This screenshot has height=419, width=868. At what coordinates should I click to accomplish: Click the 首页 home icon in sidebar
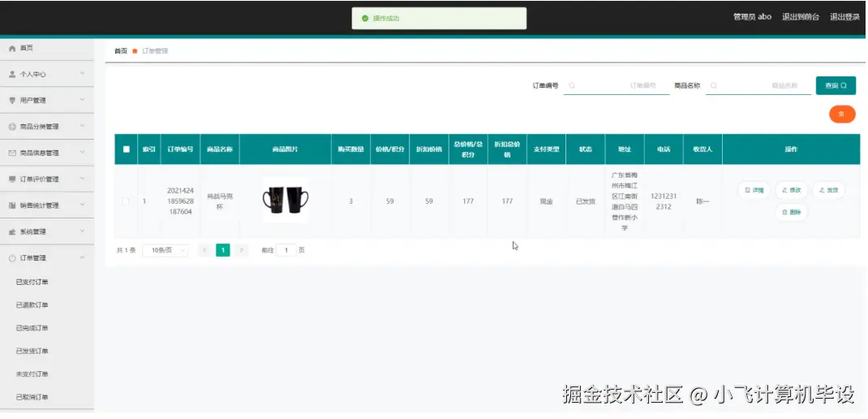point(12,48)
